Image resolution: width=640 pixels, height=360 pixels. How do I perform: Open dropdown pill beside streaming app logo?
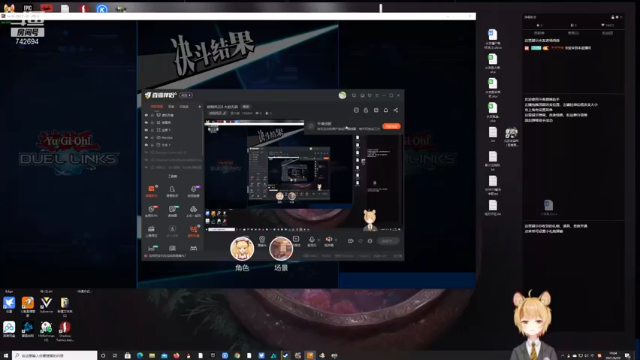click(x=186, y=95)
